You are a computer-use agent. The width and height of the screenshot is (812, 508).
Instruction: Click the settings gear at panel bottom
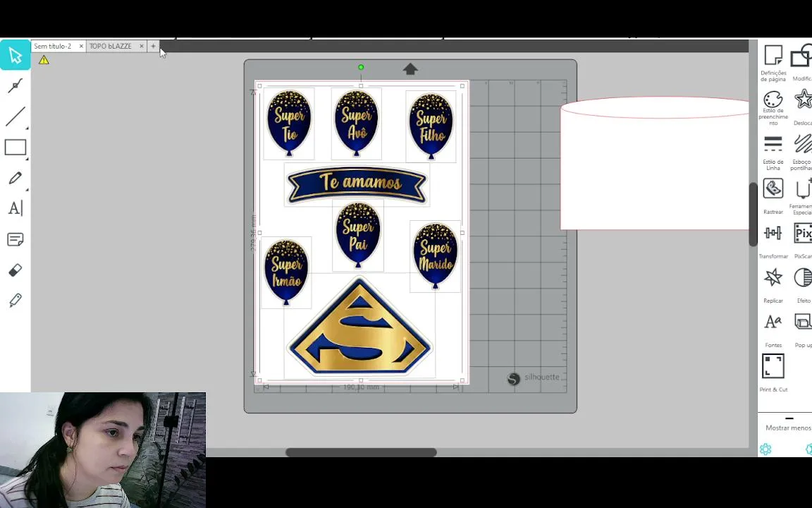[765, 449]
